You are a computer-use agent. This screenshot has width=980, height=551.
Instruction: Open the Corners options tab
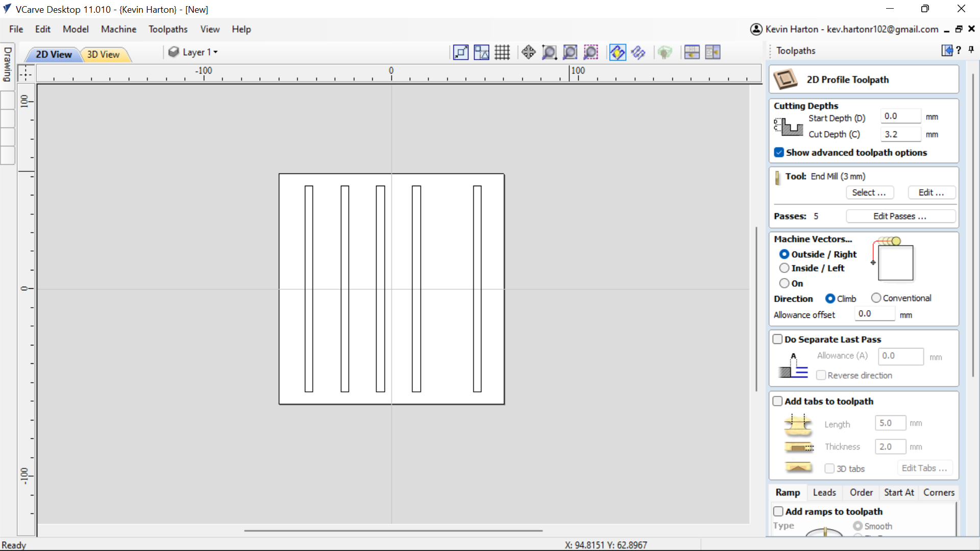click(939, 492)
